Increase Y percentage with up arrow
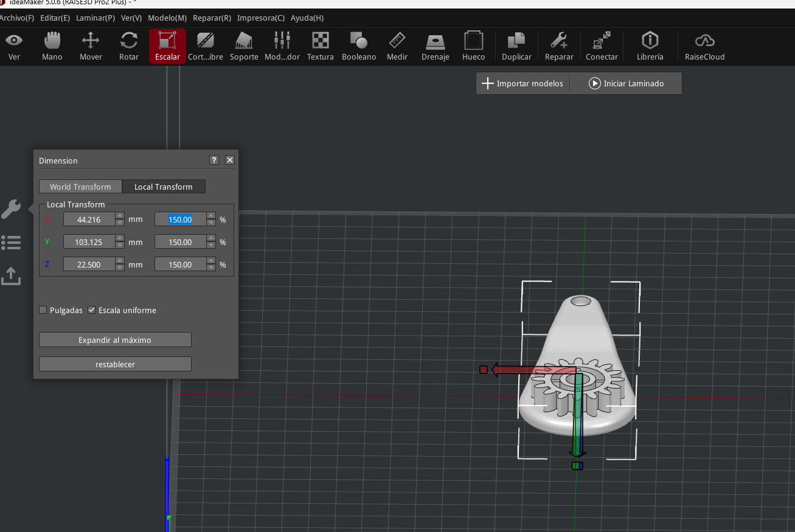 tap(211, 238)
